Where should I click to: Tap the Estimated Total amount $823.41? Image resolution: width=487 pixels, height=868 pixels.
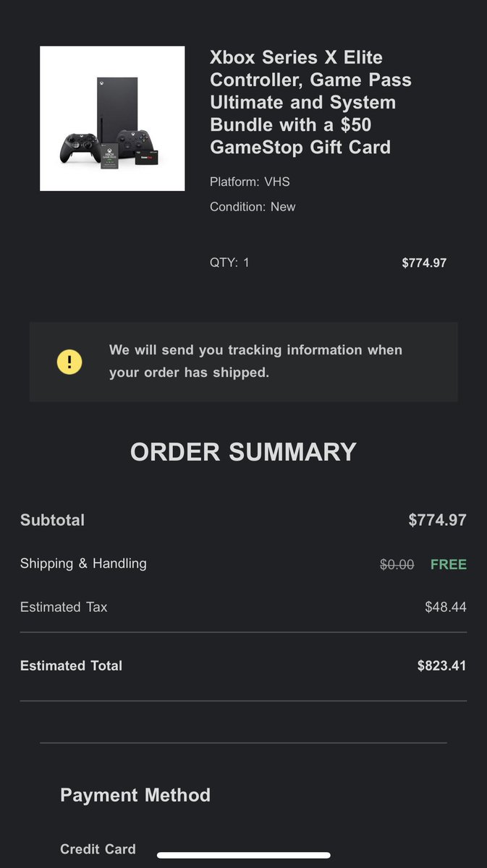click(441, 665)
